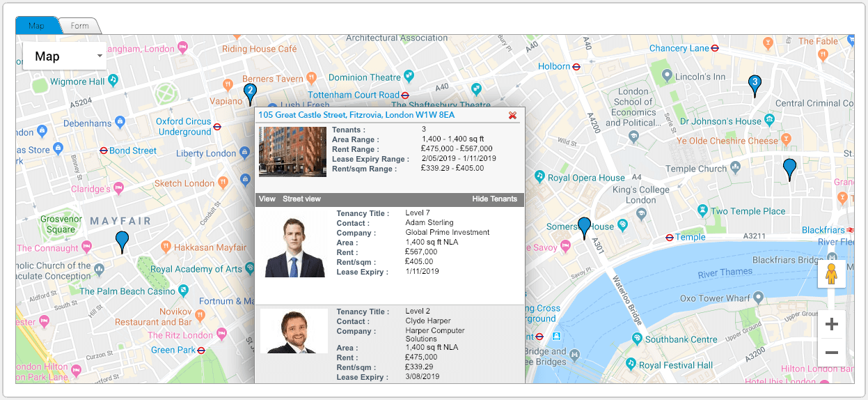Activate the Street View pegman icon
The image size is (868, 400).
click(x=831, y=275)
